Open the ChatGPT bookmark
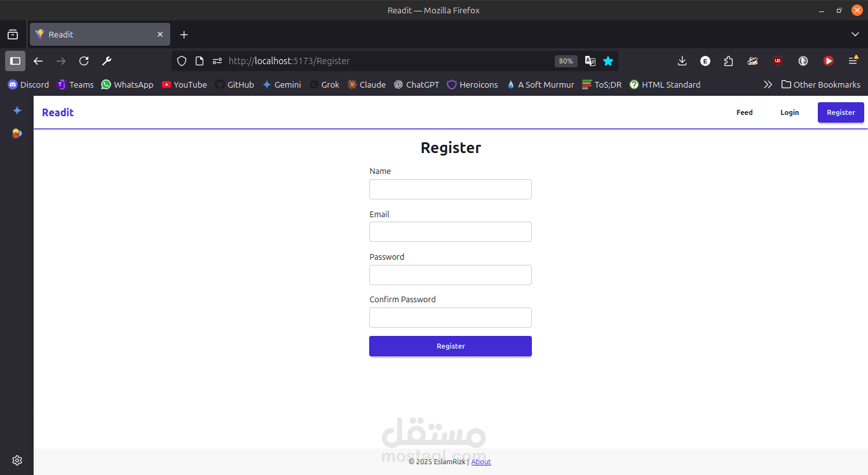 coord(416,84)
